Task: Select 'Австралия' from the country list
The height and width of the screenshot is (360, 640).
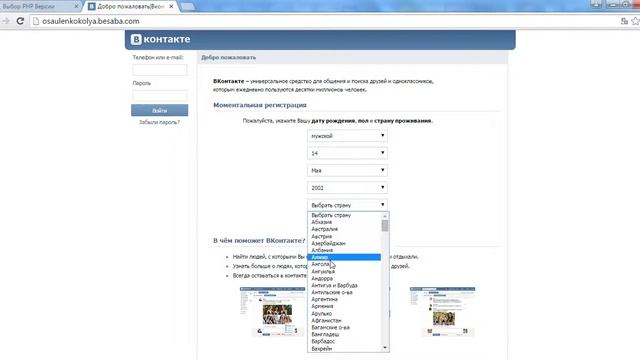Action: (344, 229)
